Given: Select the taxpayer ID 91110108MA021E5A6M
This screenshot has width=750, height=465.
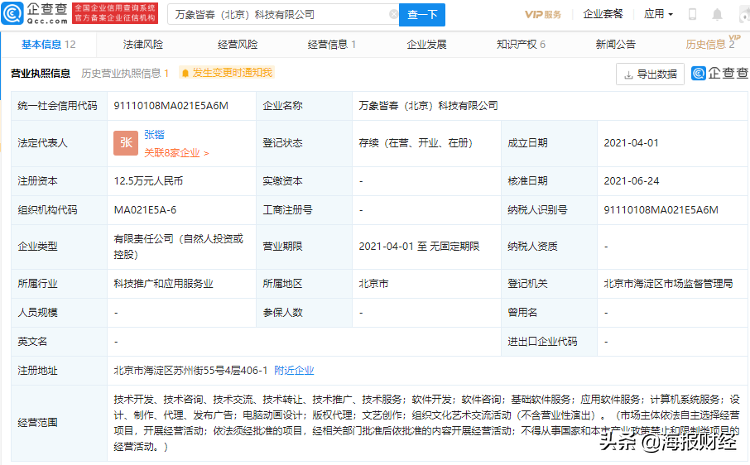Looking at the screenshot, I should point(661,210).
